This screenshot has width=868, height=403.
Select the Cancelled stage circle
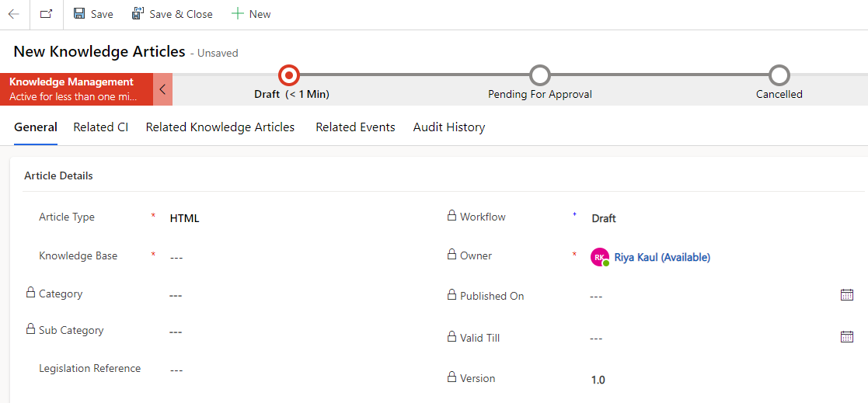[x=779, y=75]
